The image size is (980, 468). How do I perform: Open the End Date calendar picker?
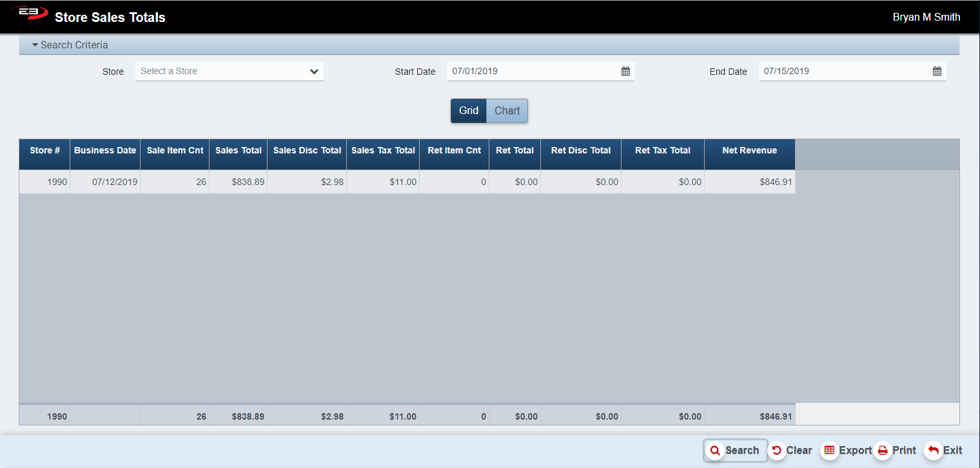tap(937, 72)
